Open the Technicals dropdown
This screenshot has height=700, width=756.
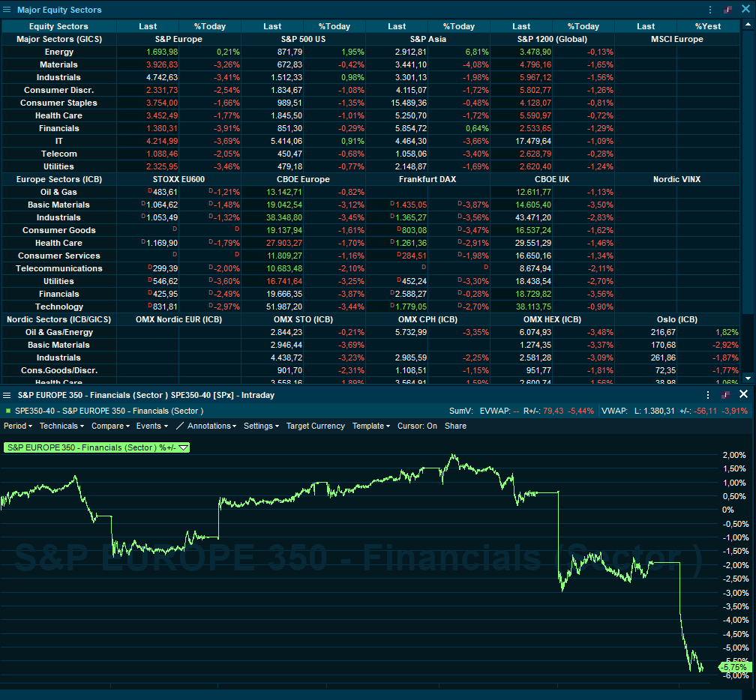tap(61, 426)
